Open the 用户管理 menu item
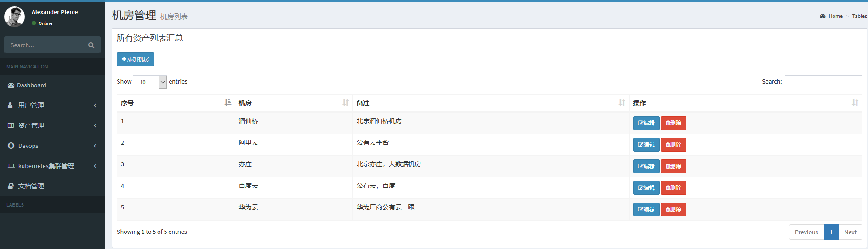The height and width of the screenshot is (249, 868). click(x=52, y=105)
